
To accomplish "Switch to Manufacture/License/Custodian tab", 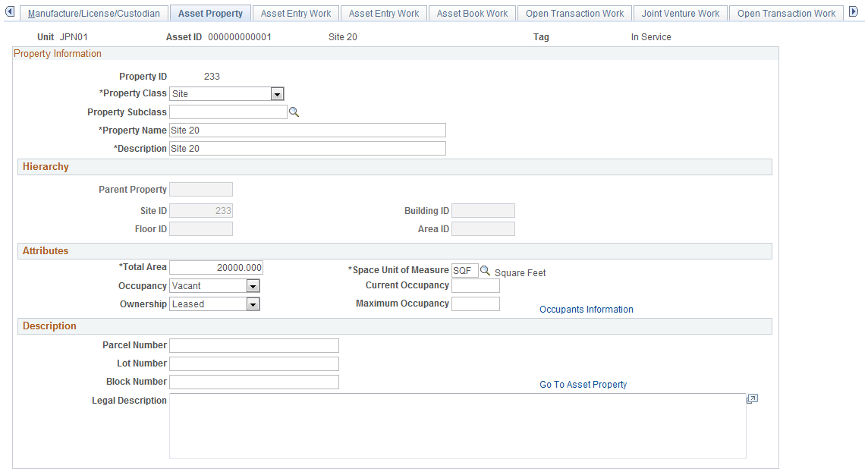I will (x=93, y=14).
